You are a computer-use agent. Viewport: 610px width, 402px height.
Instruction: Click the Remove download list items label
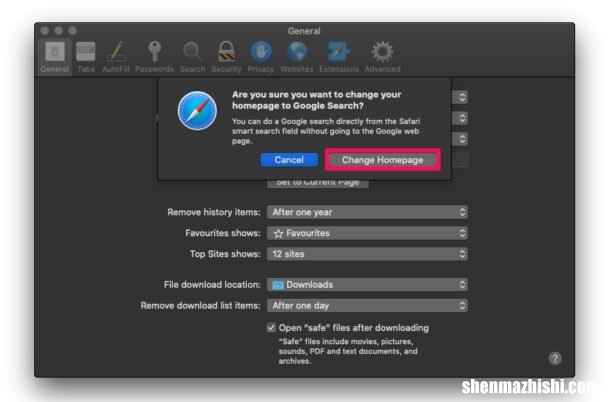click(x=200, y=305)
